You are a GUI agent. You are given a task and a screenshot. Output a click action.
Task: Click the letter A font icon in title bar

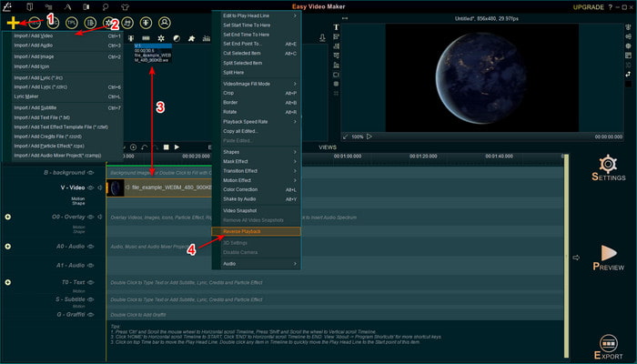(68, 7)
